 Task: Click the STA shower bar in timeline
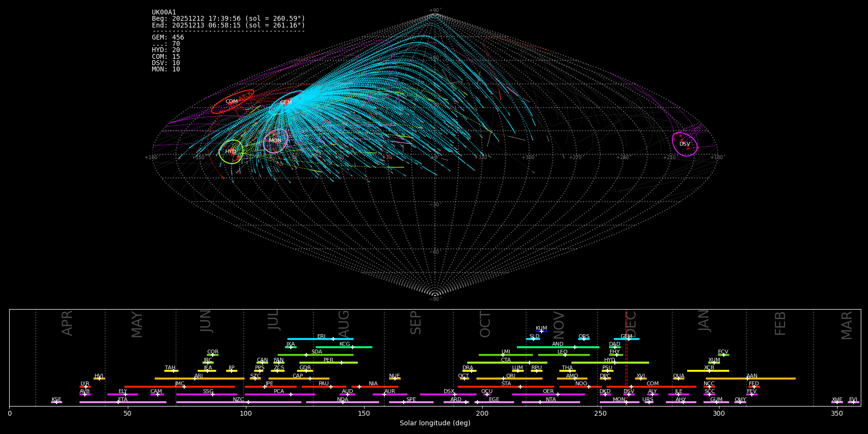click(506, 387)
